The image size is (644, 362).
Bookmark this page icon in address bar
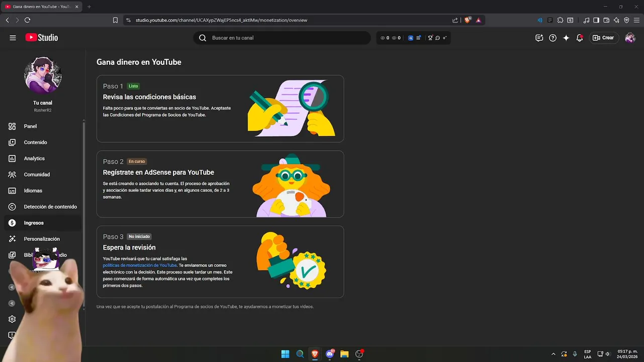point(115,20)
